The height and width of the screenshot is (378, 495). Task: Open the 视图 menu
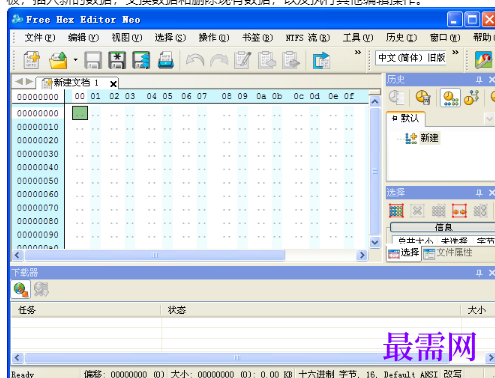click(x=127, y=38)
